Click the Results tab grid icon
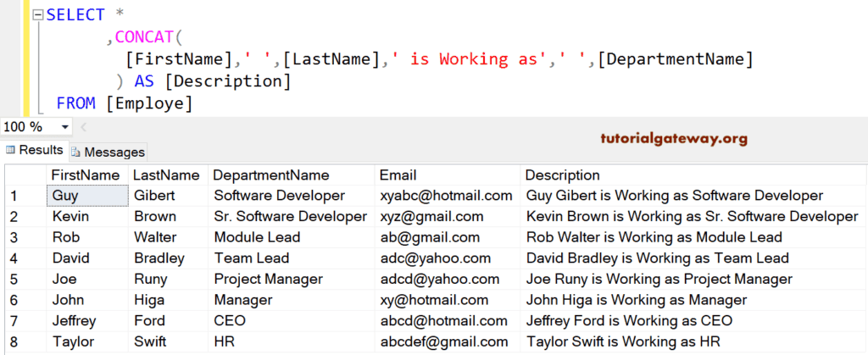 (11, 150)
